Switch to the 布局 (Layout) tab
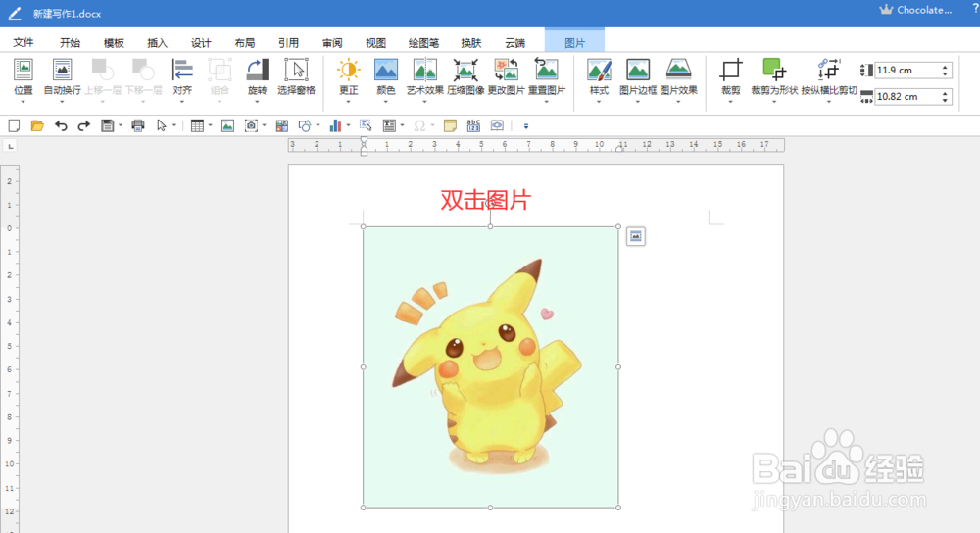 pos(244,42)
